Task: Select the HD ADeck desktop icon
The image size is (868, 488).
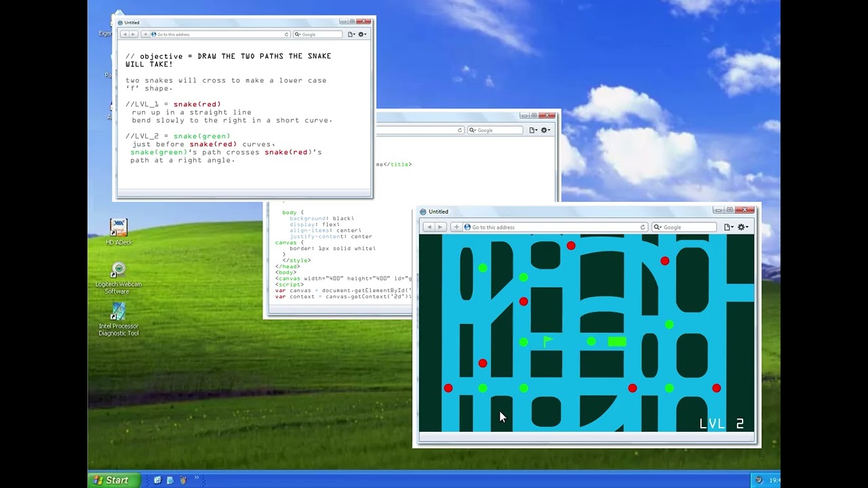Action: (x=119, y=232)
